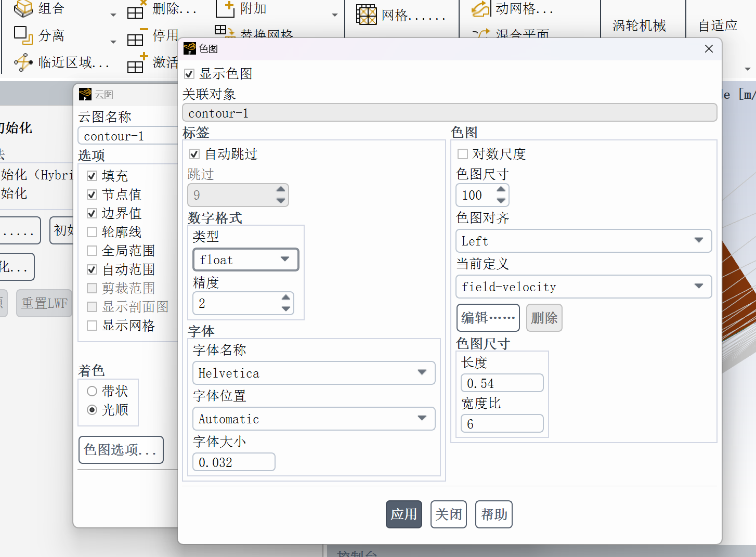This screenshot has width=756, height=557.
Task: Click the 长度 0.54 input field
Action: click(x=502, y=383)
